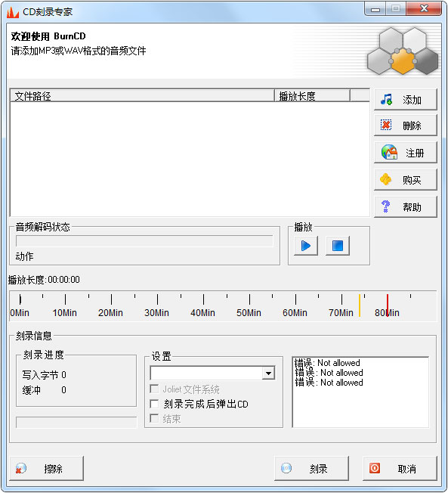Click the 写入字节 0 text
Viewport: 448px width, 493px height.
[45, 375]
